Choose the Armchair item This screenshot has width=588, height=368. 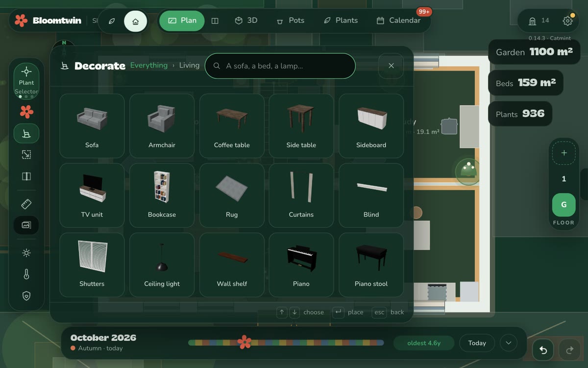click(162, 126)
